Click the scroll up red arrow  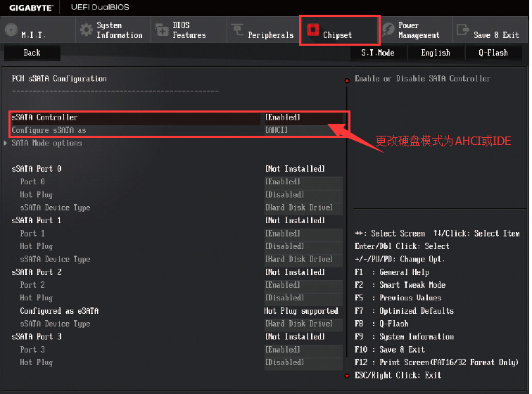[347, 80]
